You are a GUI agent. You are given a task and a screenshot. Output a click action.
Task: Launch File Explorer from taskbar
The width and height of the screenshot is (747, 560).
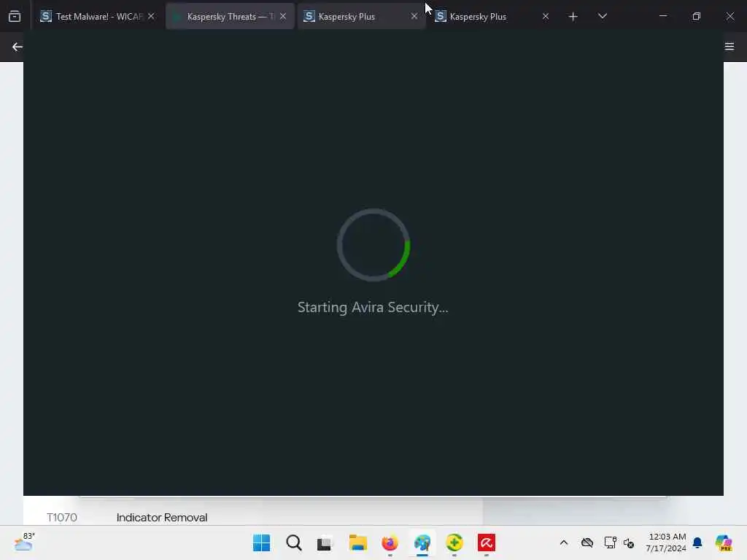pos(357,542)
